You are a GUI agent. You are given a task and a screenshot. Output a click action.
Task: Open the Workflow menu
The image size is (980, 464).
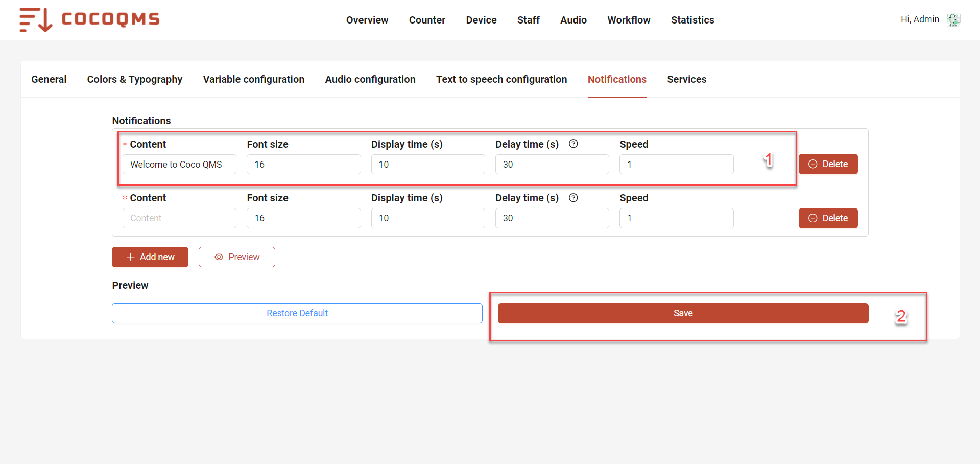(x=629, y=20)
